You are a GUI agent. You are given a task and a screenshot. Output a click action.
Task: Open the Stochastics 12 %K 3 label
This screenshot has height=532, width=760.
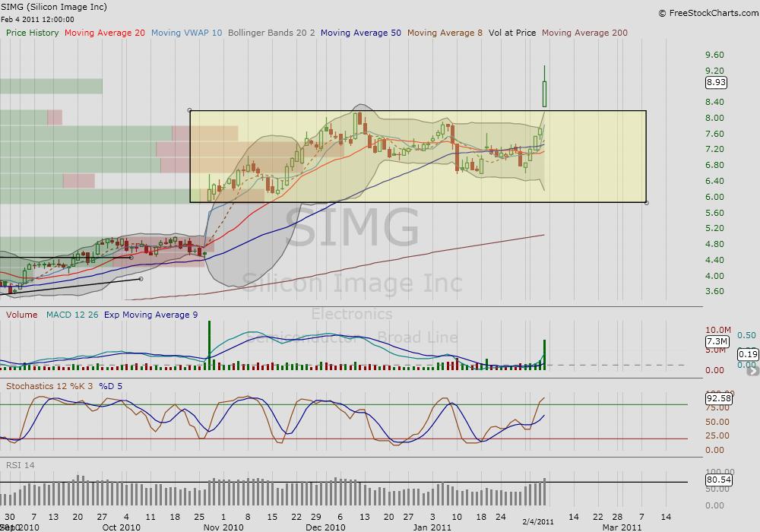(x=49, y=386)
